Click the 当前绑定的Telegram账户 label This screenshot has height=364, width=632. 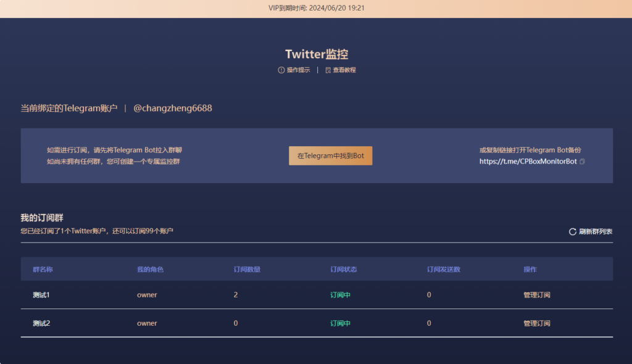(69, 109)
